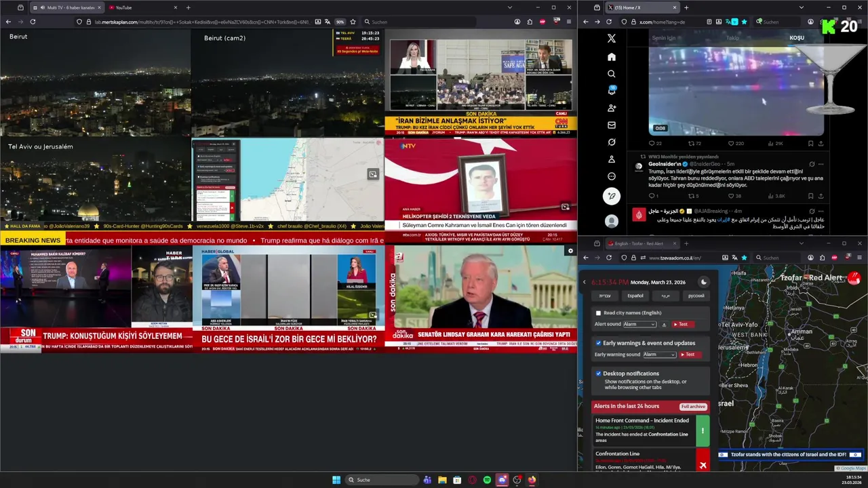868x488 pixels.
Task: Click the GeoInsider'ın author name
Action: click(665, 164)
